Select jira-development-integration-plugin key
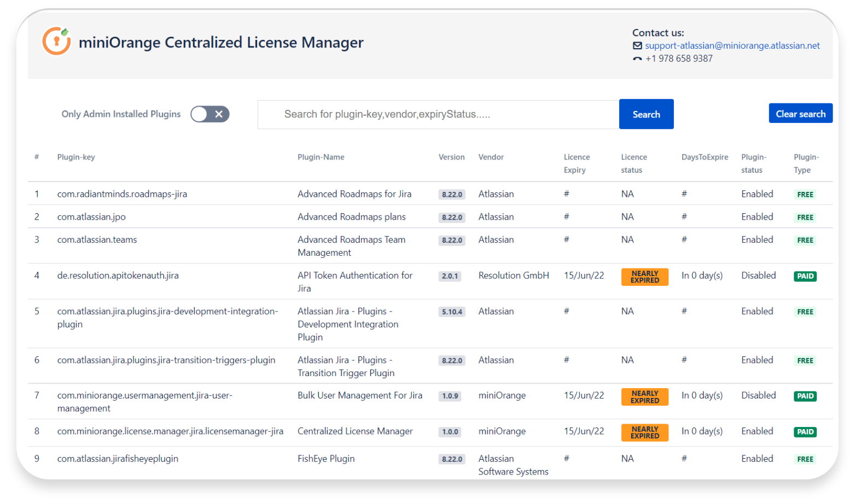The width and height of the screenshot is (855, 504). [167, 318]
